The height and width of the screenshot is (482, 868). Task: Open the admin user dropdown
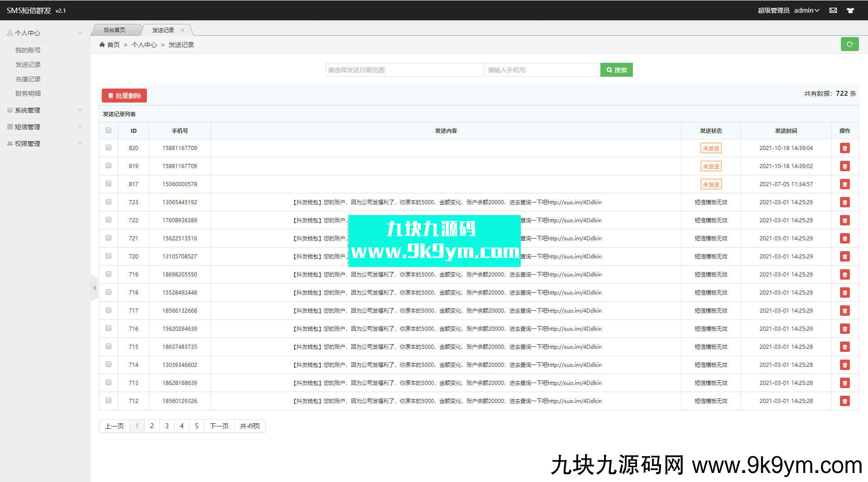pyautogui.click(x=807, y=10)
